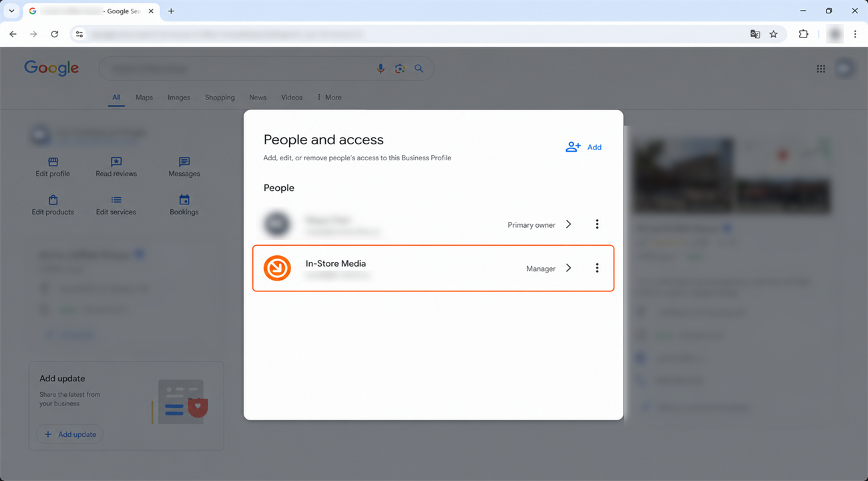Open more options for In-Store Media row

click(x=597, y=268)
